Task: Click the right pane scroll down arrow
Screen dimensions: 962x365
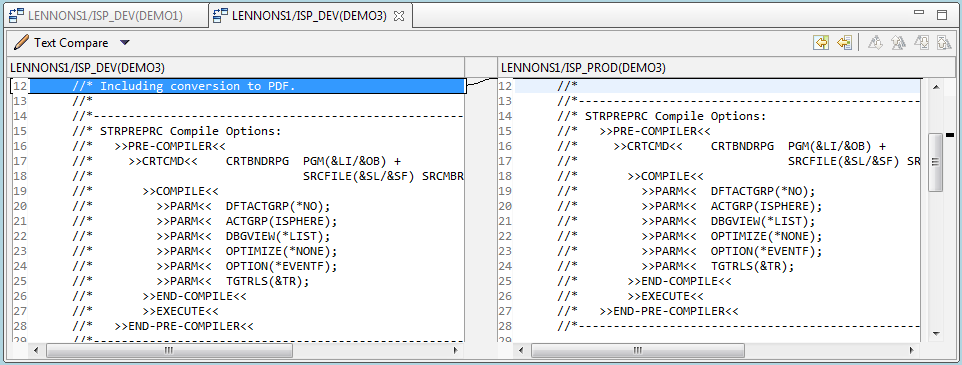Action: click(936, 334)
